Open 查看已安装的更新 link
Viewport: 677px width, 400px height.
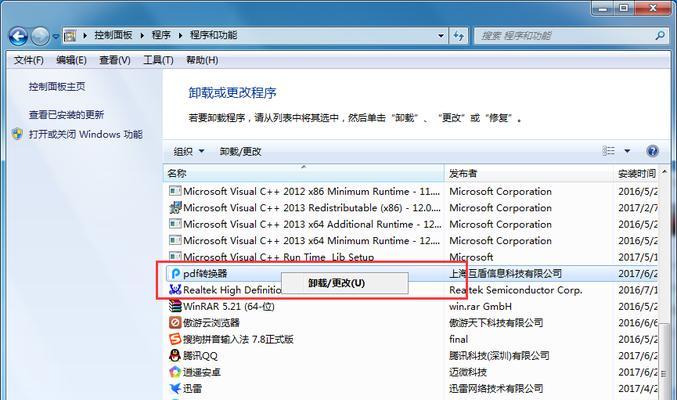click(66, 114)
